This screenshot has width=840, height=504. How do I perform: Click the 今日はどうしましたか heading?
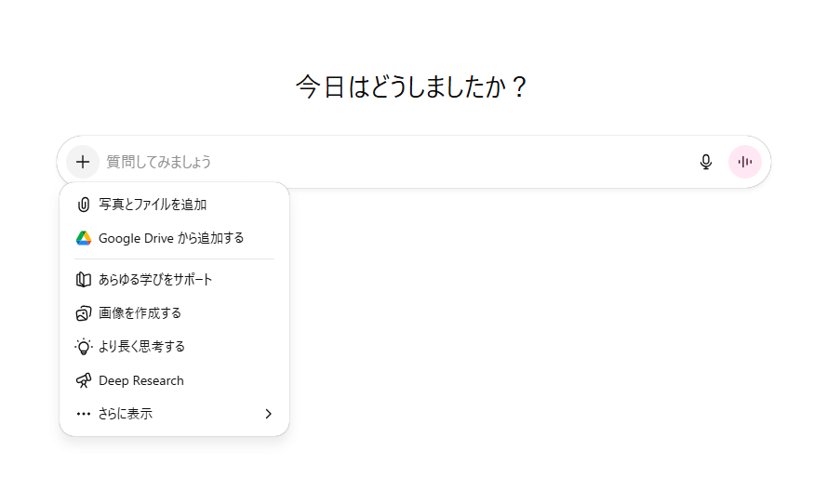tap(411, 86)
